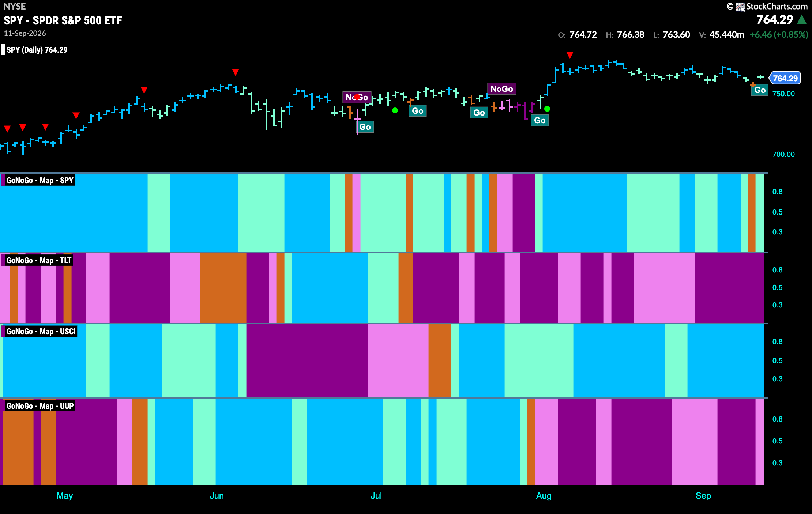Click the Sep label on time axis
The width and height of the screenshot is (812, 514).
[x=703, y=496]
